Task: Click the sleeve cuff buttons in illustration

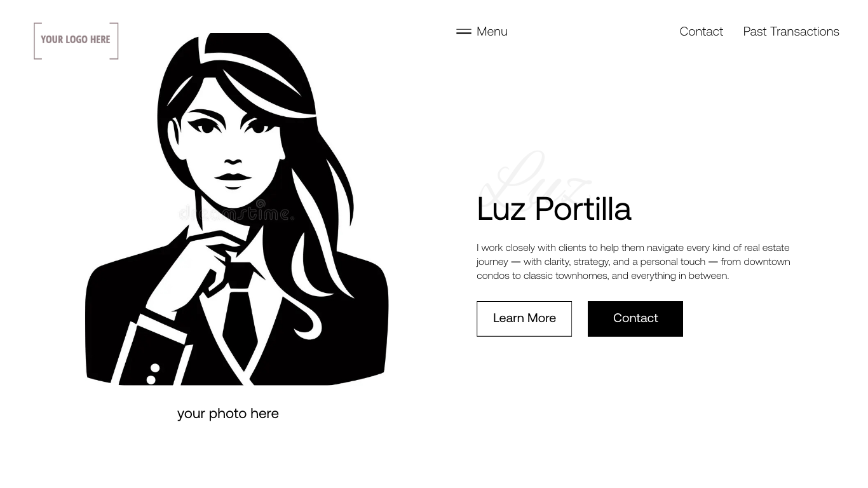Action: (x=153, y=374)
